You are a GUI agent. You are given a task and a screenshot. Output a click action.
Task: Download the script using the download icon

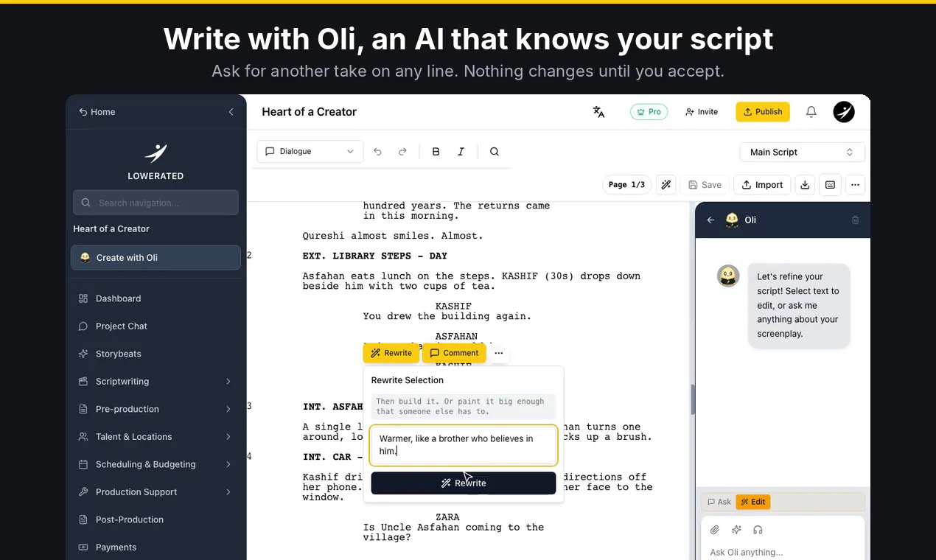point(805,185)
